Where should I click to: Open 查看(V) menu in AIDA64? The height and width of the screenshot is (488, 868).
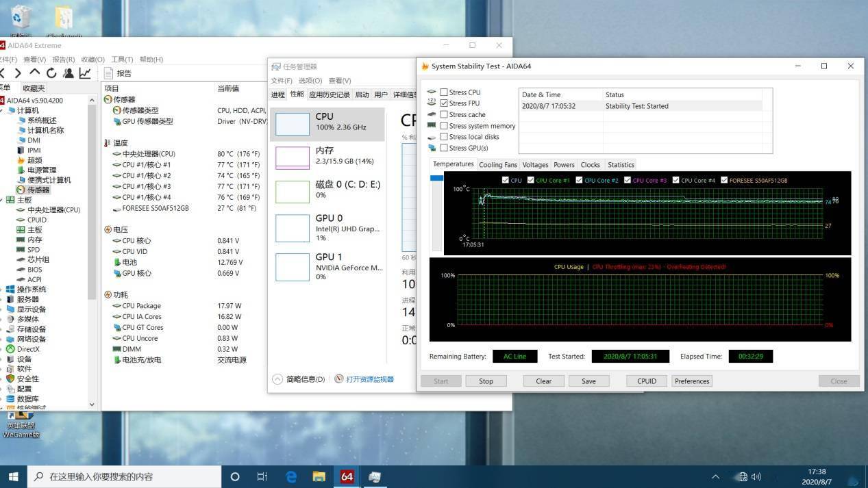point(34,60)
